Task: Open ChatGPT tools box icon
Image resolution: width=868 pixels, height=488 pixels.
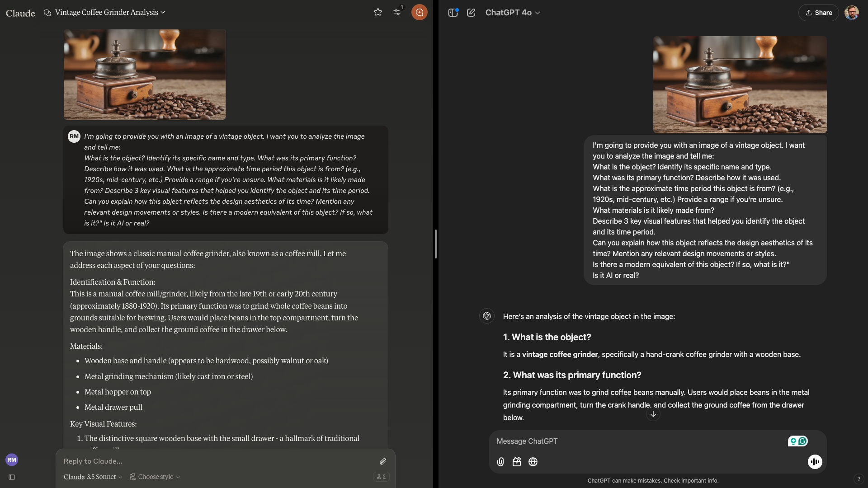Action: [517, 462]
